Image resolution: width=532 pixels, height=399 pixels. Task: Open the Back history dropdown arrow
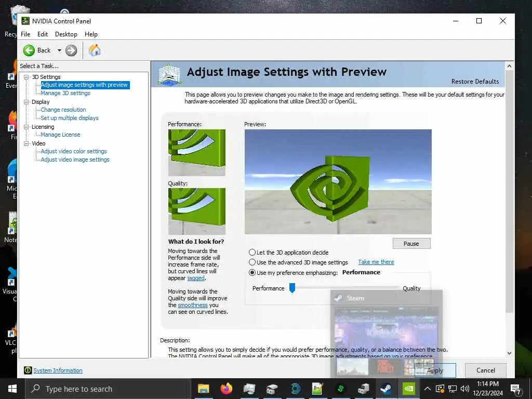[59, 50]
